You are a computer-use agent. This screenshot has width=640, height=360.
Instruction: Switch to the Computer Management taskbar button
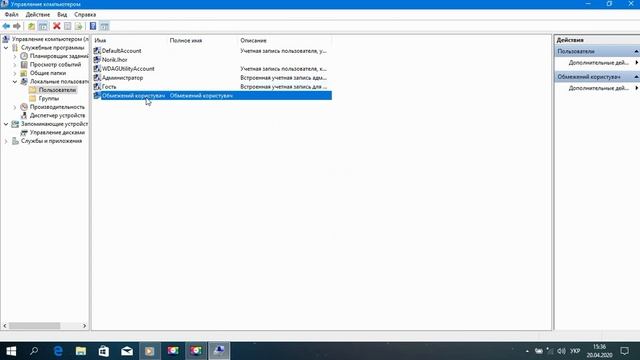[x=219, y=351]
